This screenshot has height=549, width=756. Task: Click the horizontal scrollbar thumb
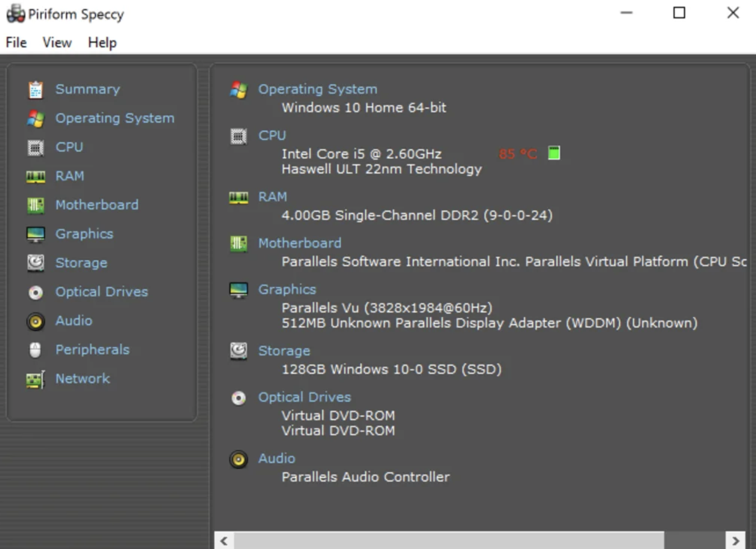click(x=449, y=541)
